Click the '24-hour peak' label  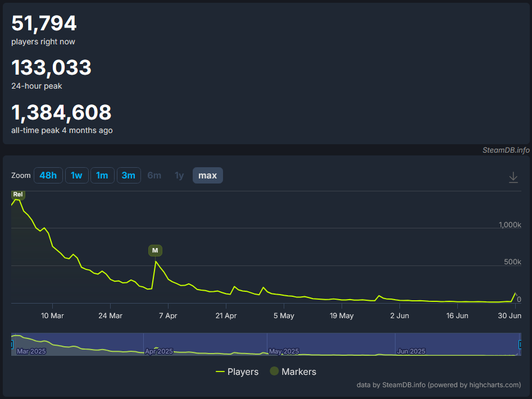point(37,86)
